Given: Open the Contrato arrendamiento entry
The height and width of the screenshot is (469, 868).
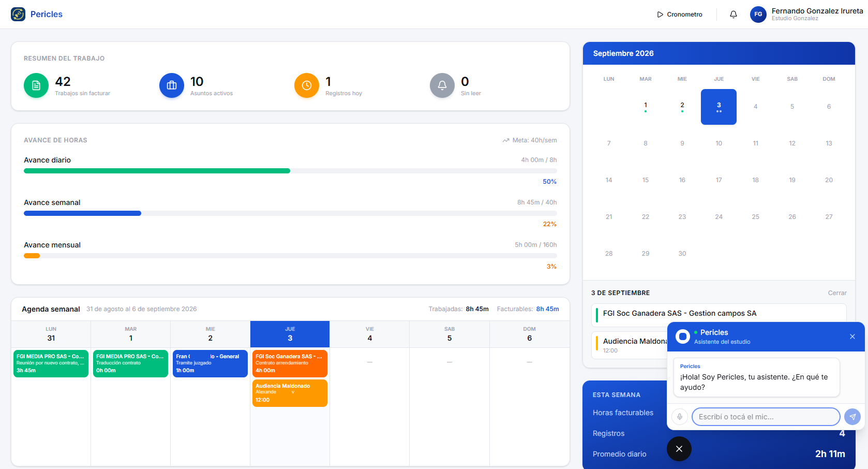Looking at the screenshot, I should tap(290, 363).
